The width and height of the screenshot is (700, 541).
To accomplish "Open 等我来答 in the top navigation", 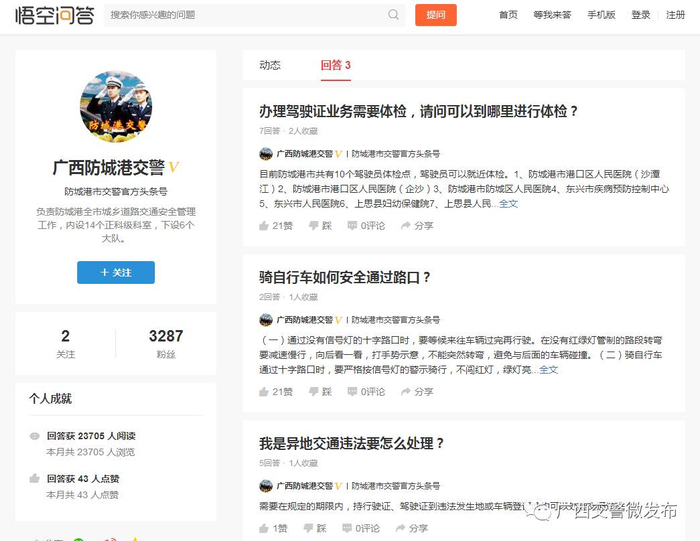I will (x=552, y=15).
